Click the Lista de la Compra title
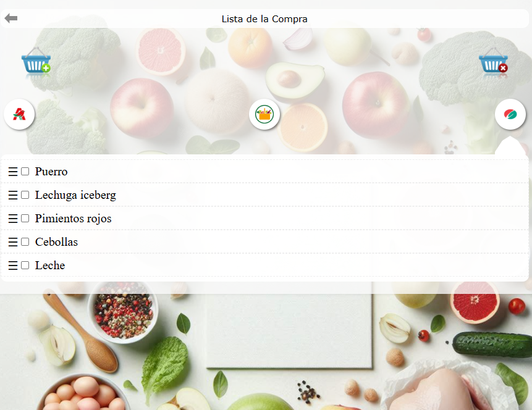The height and width of the screenshot is (410, 532). point(264,19)
